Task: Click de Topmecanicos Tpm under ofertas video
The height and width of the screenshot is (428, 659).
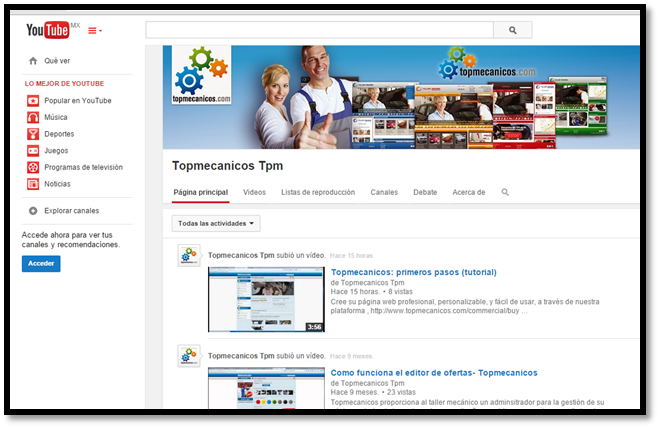Action: 367,383
